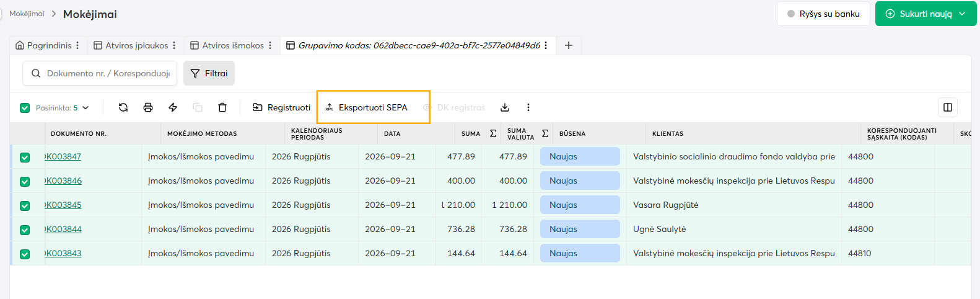The width and height of the screenshot is (980, 299).
Task: Go to Mokėjimai breadcrumb link
Action: [x=27, y=14]
